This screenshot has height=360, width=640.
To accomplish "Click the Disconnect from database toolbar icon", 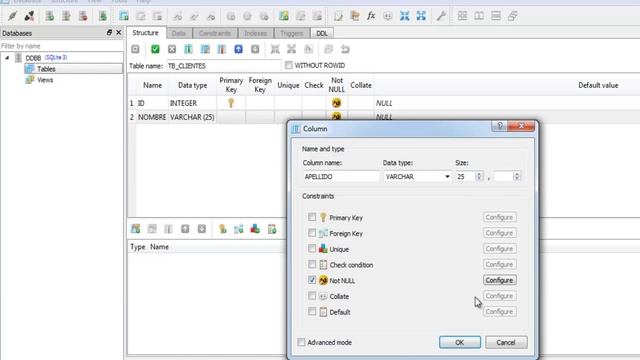I will coord(29,16).
